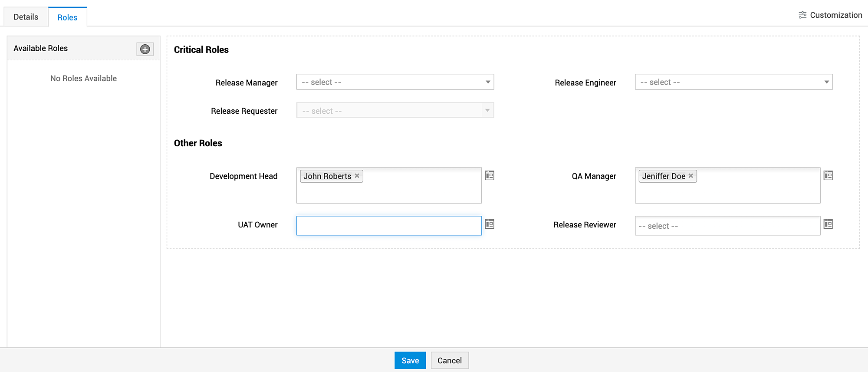
Task: Open user picker for Development Head
Action: point(490,175)
